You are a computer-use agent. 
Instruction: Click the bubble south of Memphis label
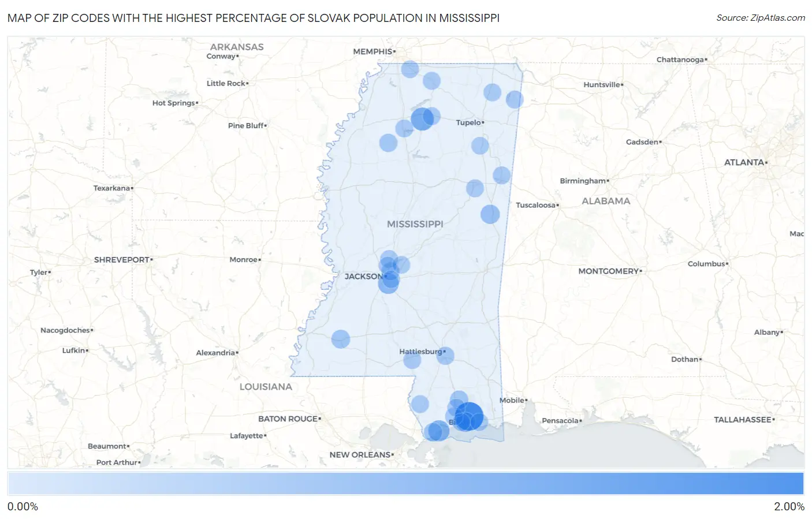(x=410, y=69)
